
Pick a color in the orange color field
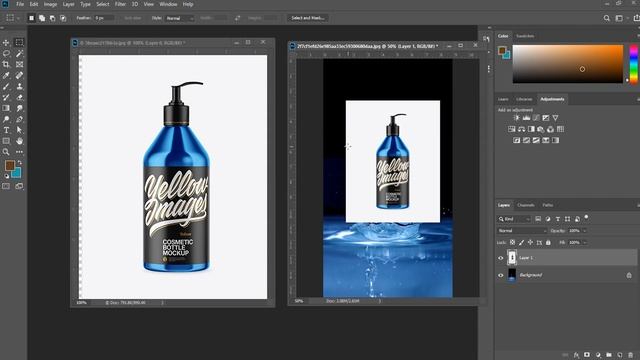coord(568,64)
